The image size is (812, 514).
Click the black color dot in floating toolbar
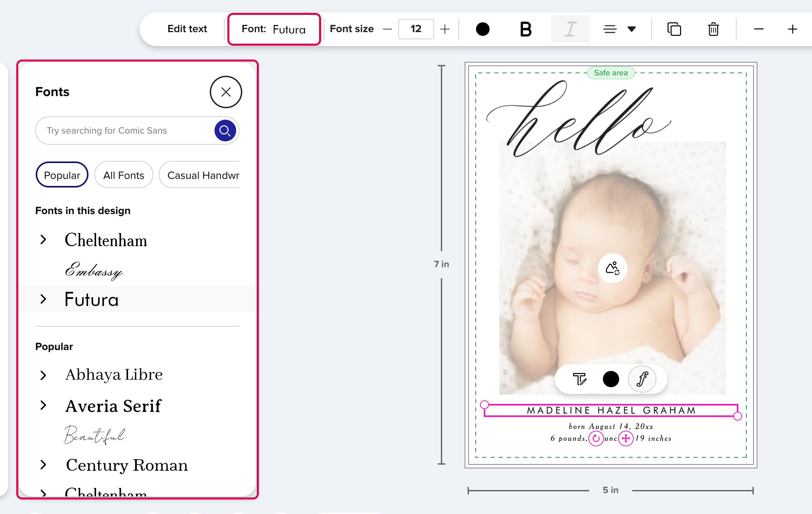click(611, 379)
